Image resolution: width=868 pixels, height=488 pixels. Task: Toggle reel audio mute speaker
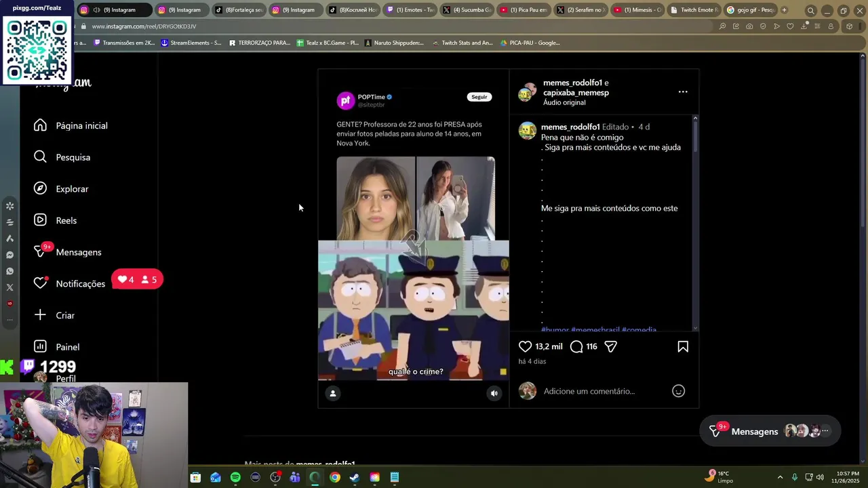tap(494, 393)
